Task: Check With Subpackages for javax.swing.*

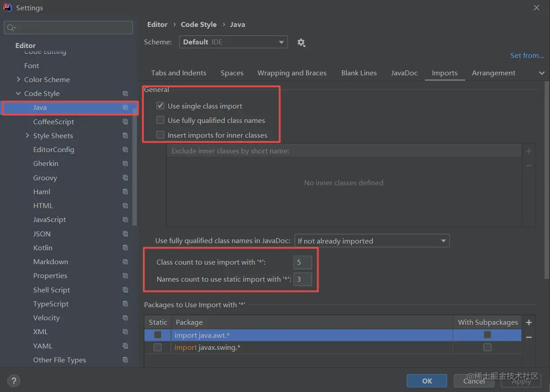Action: [x=487, y=347]
